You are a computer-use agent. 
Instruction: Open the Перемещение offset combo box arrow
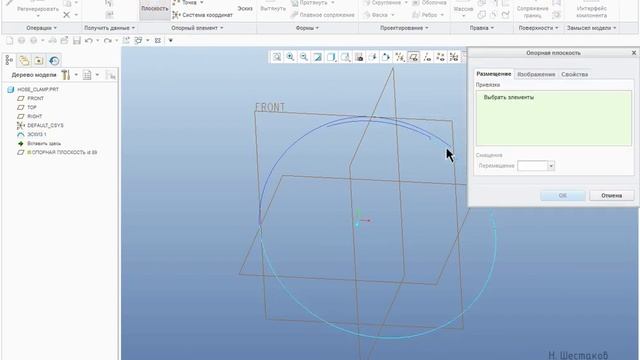[x=551, y=166]
